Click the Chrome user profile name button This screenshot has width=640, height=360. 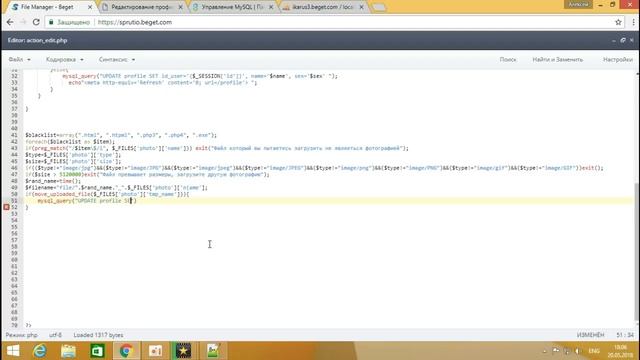click(578, 4)
